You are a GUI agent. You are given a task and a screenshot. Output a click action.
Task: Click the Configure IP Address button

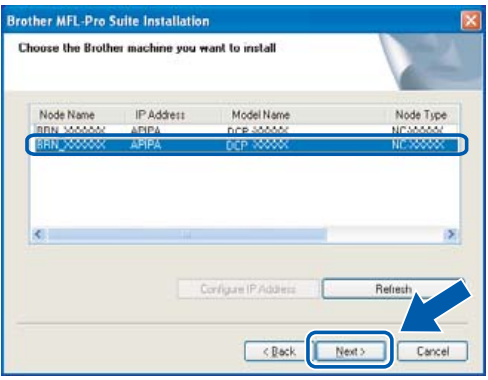click(x=248, y=289)
